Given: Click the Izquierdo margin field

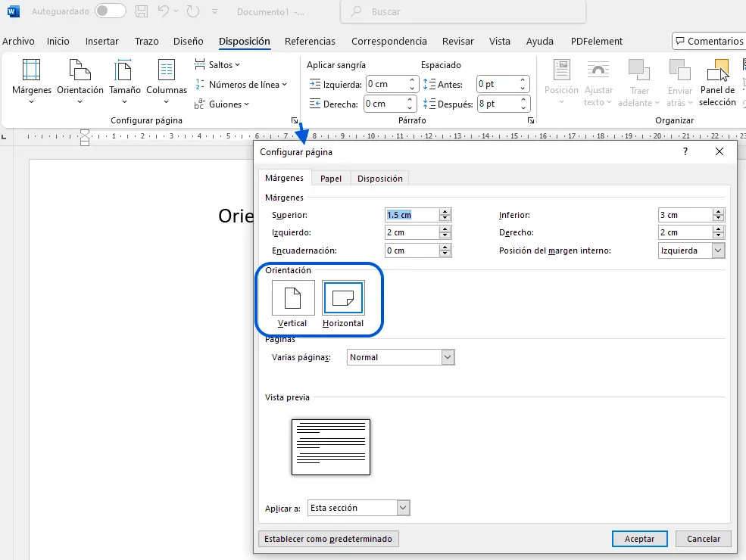Looking at the screenshot, I should [412, 232].
